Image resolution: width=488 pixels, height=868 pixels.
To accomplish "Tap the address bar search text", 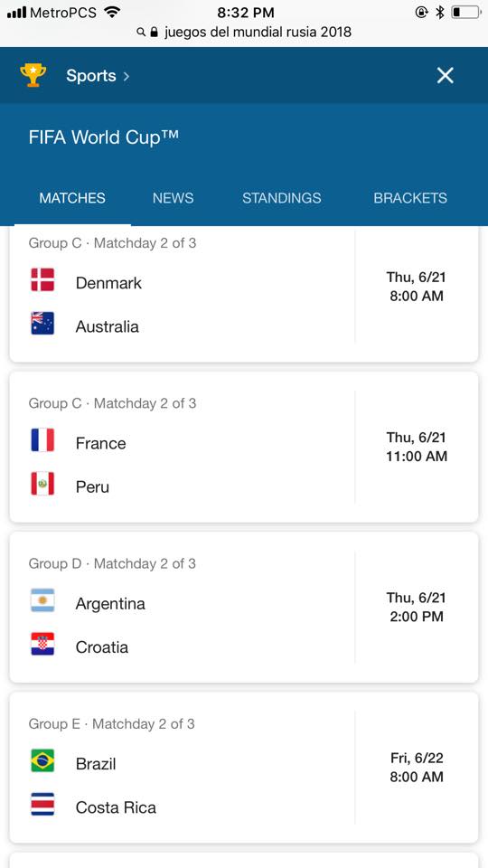I will pos(258,33).
